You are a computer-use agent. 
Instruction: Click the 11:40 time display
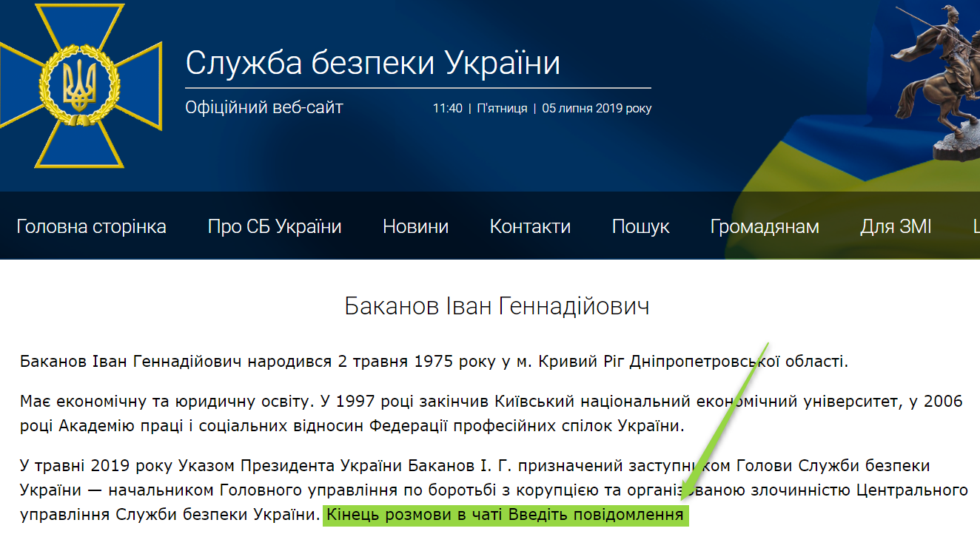(447, 109)
